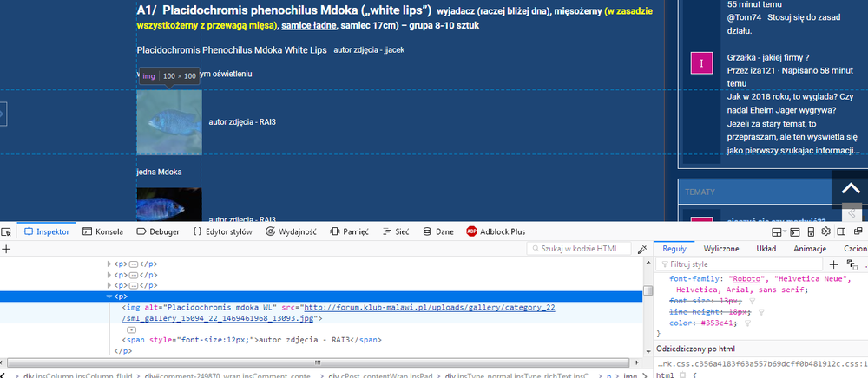Add a new CSS rule with plus icon

click(833, 264)
